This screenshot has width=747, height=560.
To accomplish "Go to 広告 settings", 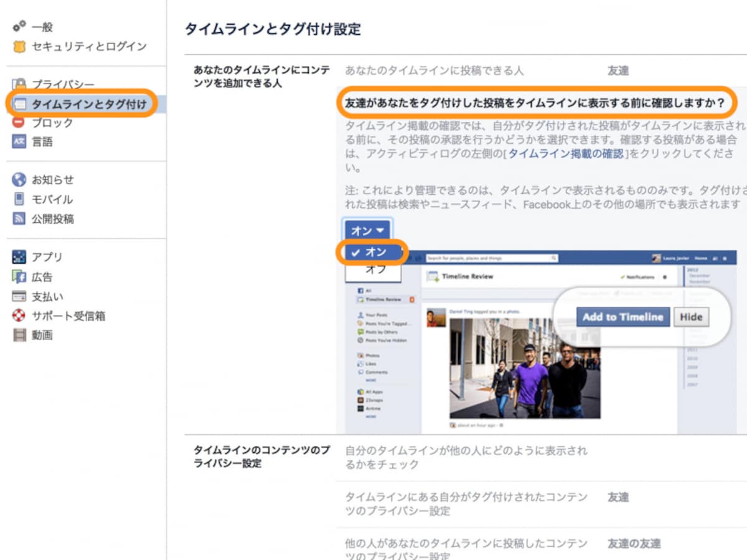I will point(42,277).
